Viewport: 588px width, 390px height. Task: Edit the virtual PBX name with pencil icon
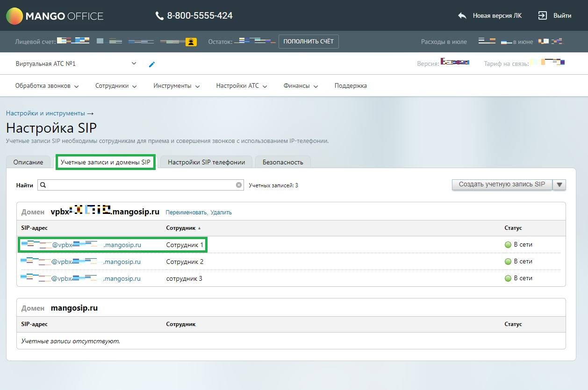tap(151, 64)
